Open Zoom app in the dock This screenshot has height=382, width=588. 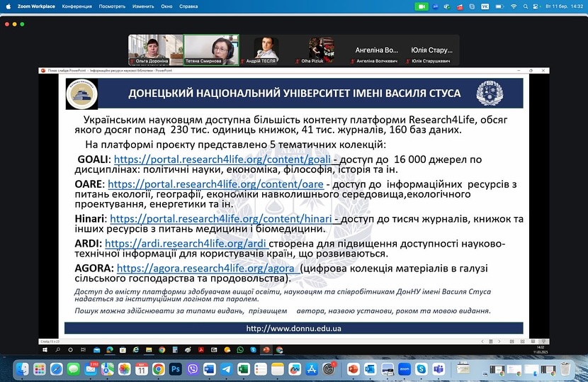(x=405, y=369)
